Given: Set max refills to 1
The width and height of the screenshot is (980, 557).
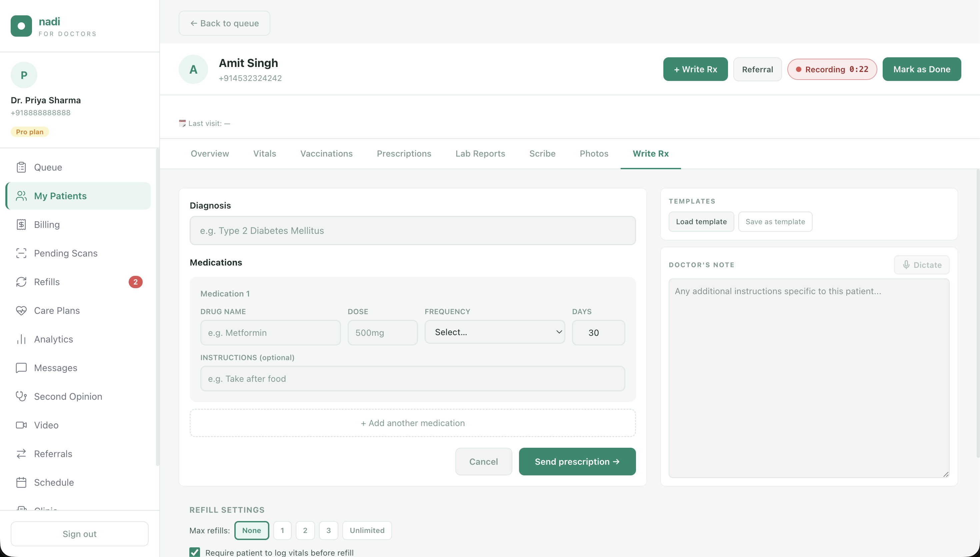Looking at the screenshot, I should pyautogui.click(x=282, y=530).
